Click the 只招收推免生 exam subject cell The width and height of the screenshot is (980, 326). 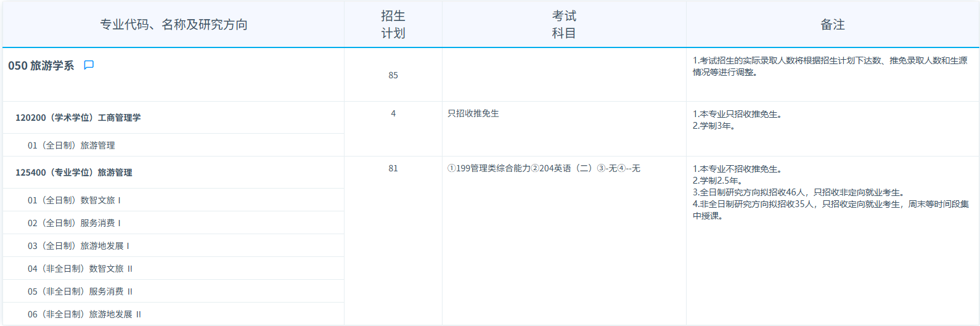pos(473,113)
